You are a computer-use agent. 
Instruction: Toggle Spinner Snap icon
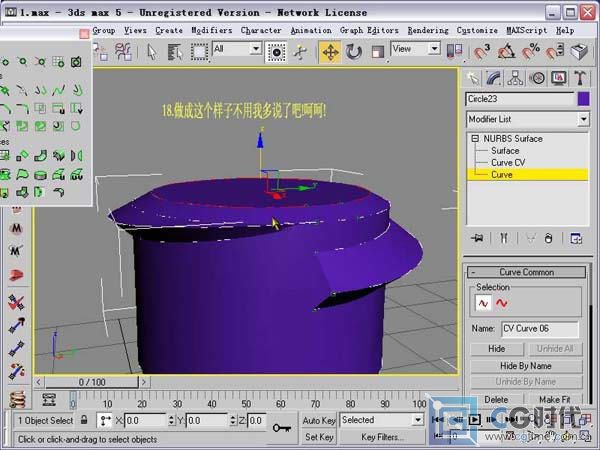point(554,51)
